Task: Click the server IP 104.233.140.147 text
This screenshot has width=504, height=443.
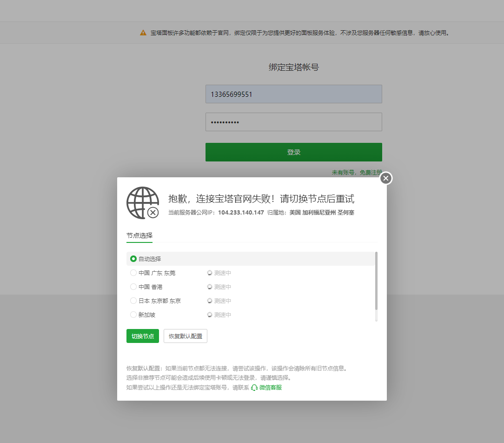Action: (241, 213)
